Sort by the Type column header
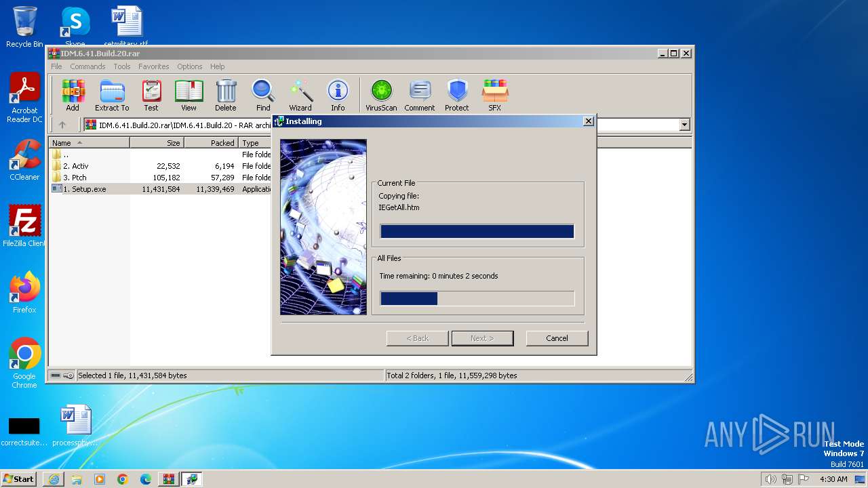Screen dimensions: 868x488 coord(255,143)
